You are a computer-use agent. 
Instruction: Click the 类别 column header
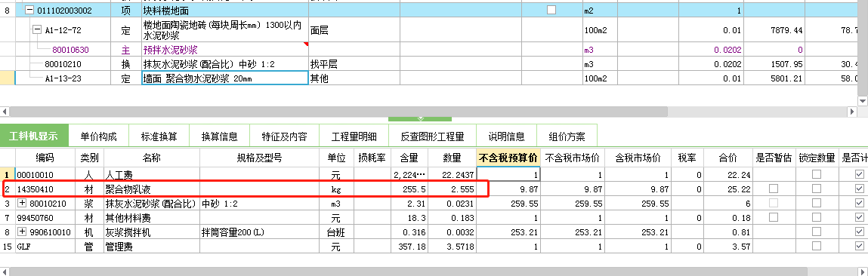90,158
